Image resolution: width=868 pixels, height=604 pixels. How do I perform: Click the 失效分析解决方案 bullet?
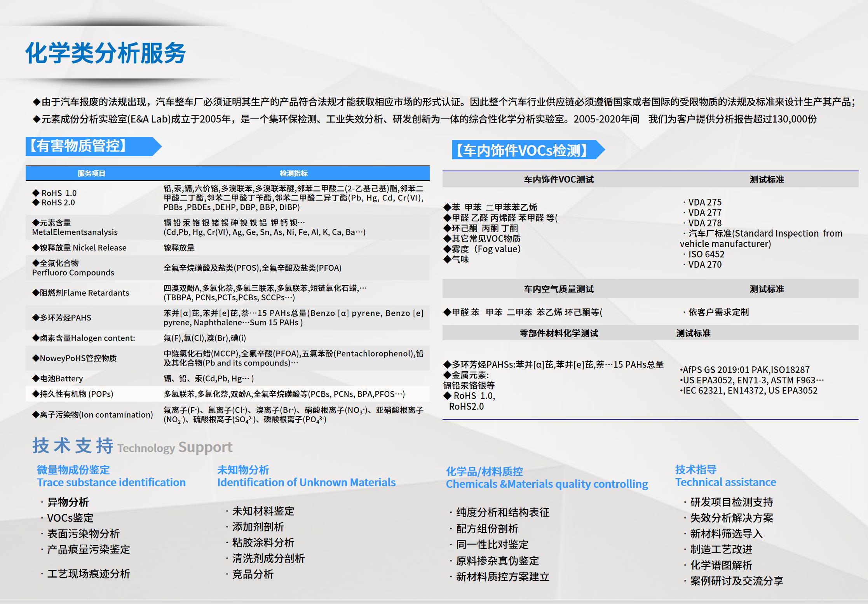click(729, 518)
